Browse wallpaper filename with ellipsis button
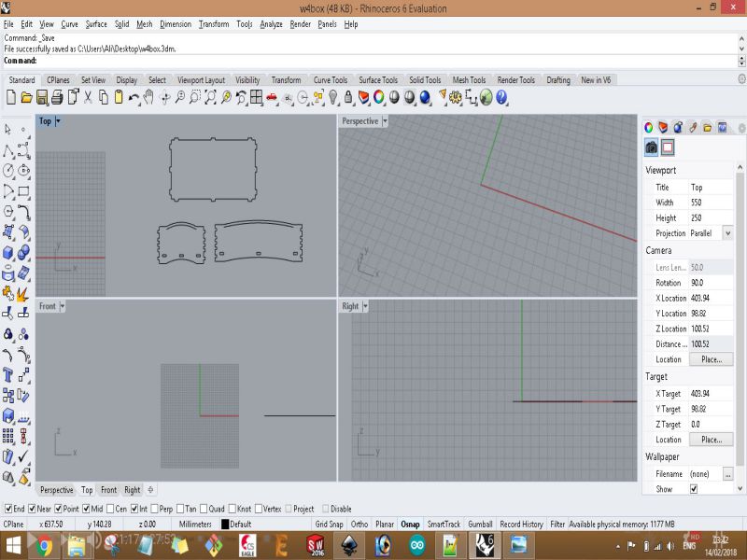This screenshot has width=747, height=560. coord(727,474)
